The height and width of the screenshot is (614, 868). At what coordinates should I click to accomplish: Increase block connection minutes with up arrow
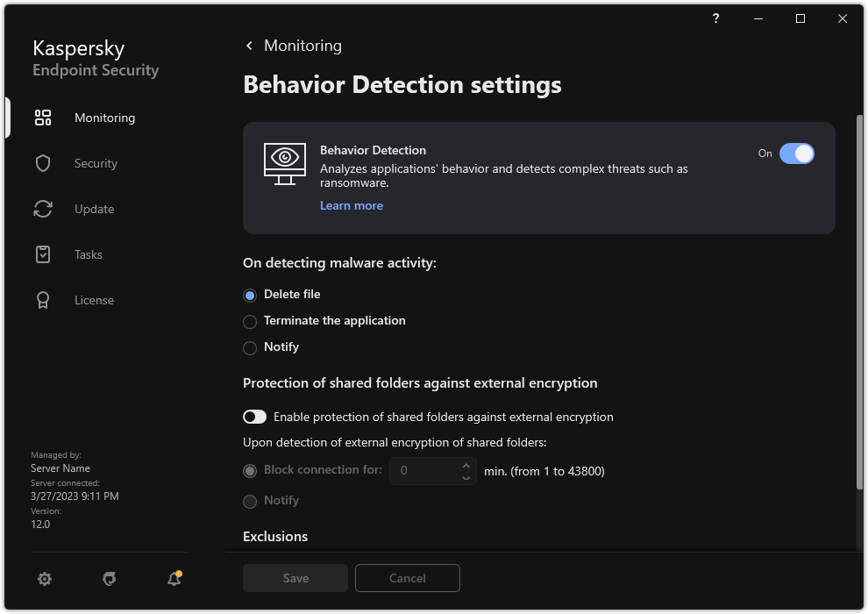[x=466, y=465]
